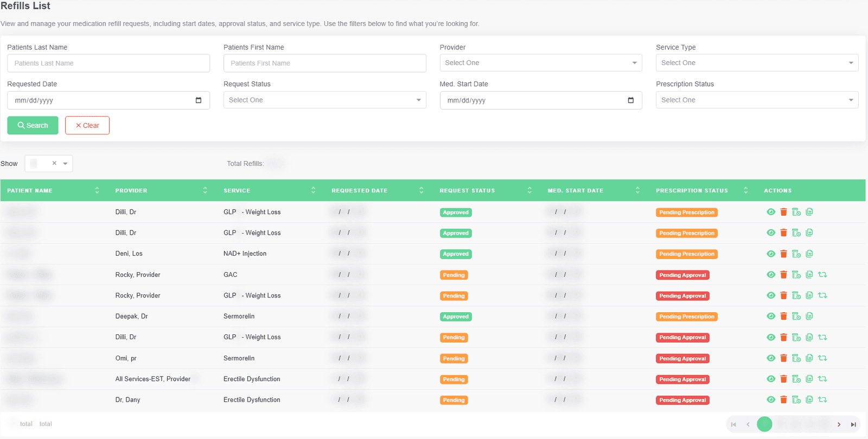
Task: Focus the Patients Last Name input field
Action: tap(108, 63)
